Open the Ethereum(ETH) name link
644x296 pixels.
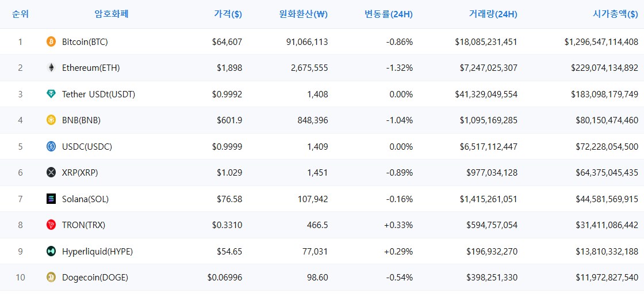click(91, 68)
